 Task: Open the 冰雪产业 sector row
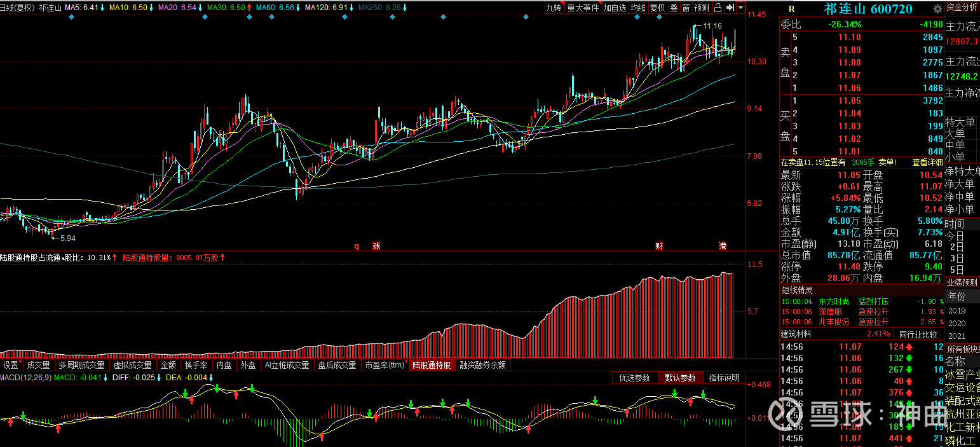(x=962, y=375)
